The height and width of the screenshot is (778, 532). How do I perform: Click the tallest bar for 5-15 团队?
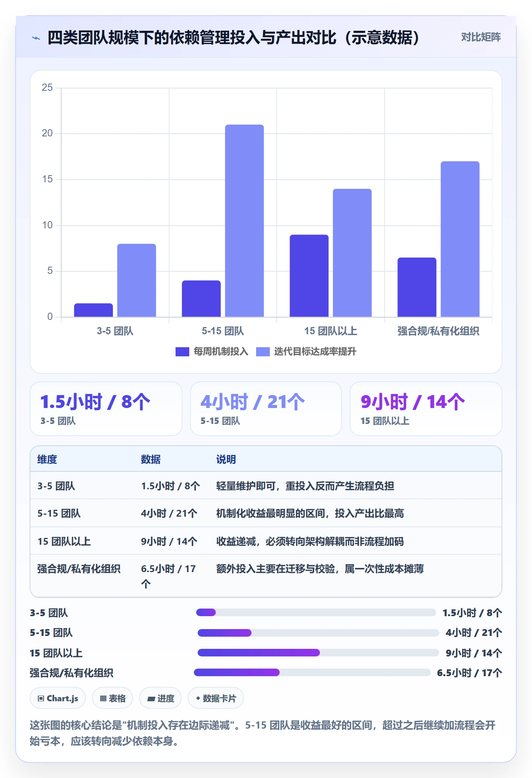(244, 221)
